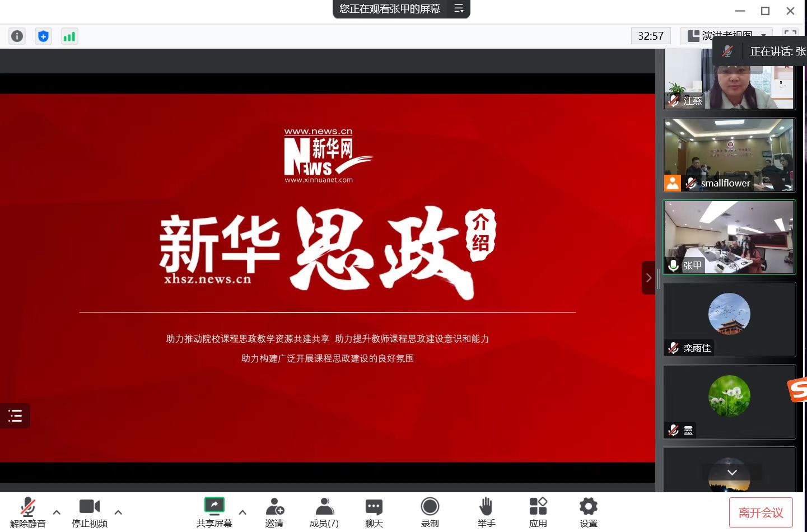Screen dimensions: 807x532
Task: Open the chat panel
Action: (374, 512)
